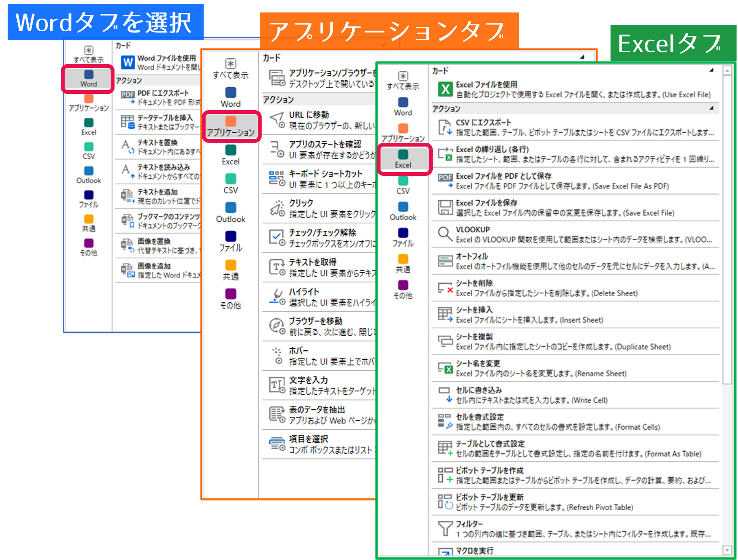Select the ファイル tab in the アプリケーション panel
The height and width of the screenshot is (560, 738).
tap(231, 241)
